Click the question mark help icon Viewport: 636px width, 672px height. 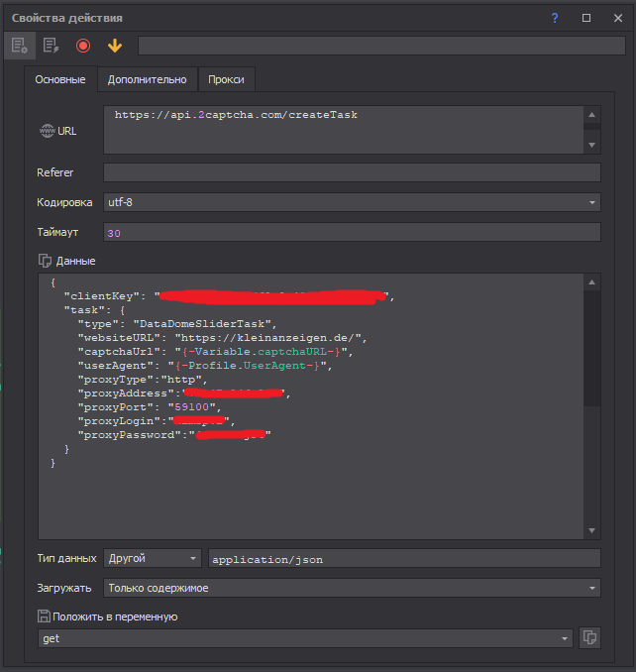click(x=555, y=18)
